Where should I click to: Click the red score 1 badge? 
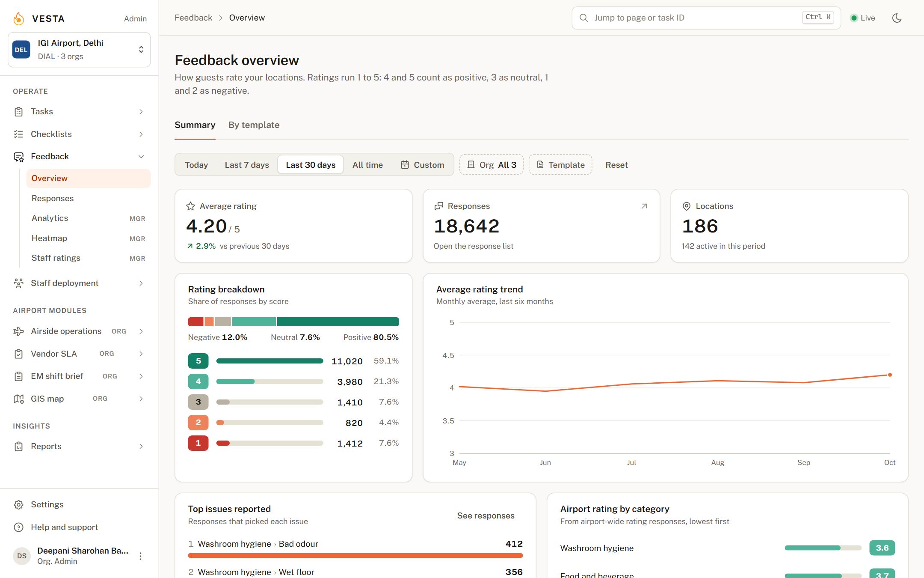198,443
